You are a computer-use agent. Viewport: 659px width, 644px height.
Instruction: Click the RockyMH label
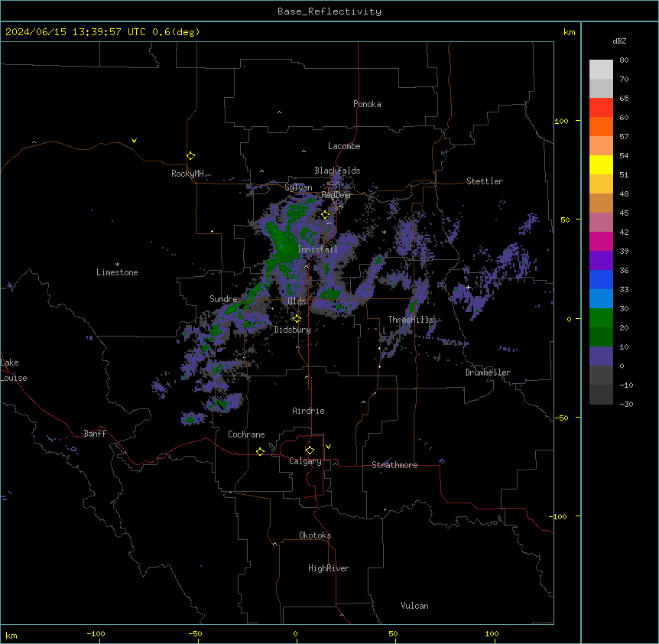[187, 174]
